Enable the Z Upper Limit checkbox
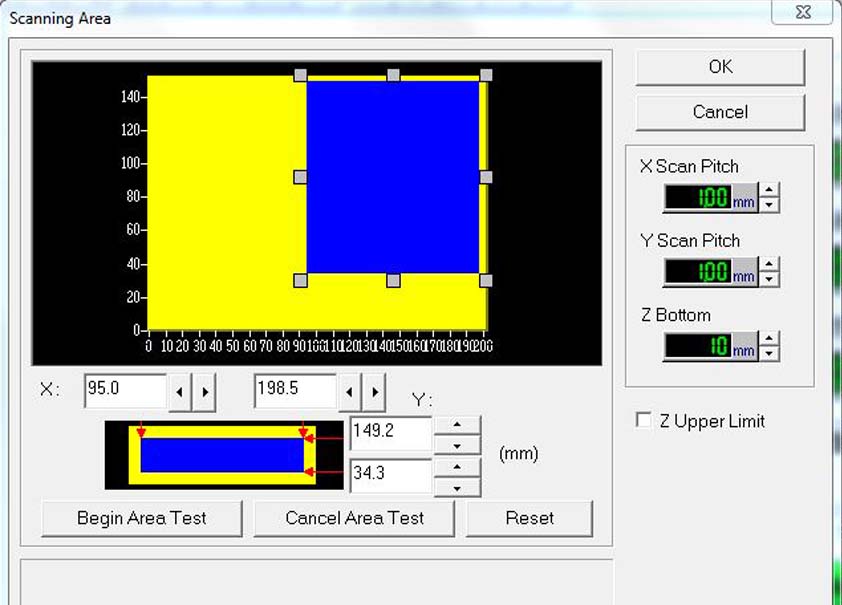This screenshot has width=842, height=605. click(x=643, y=420)
